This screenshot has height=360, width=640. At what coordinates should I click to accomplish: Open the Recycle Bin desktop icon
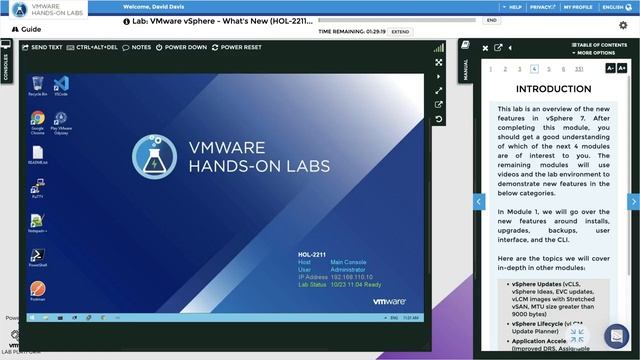38,86
